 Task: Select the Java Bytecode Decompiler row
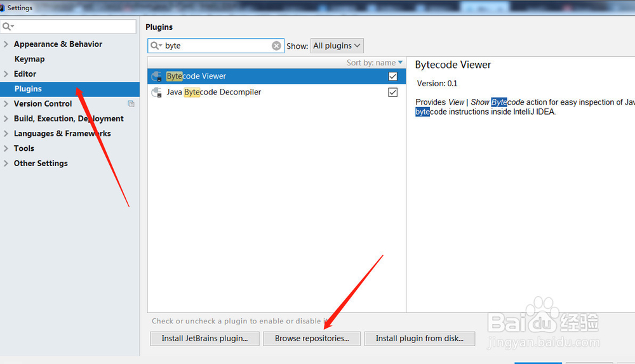point(277,93)
